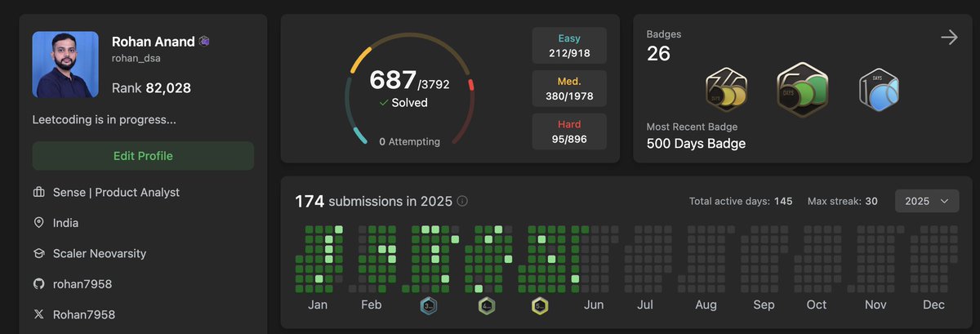This screenshot has height=334, width=980.
Task: Open badges list via the arrow icon
Action: point(948,38)
